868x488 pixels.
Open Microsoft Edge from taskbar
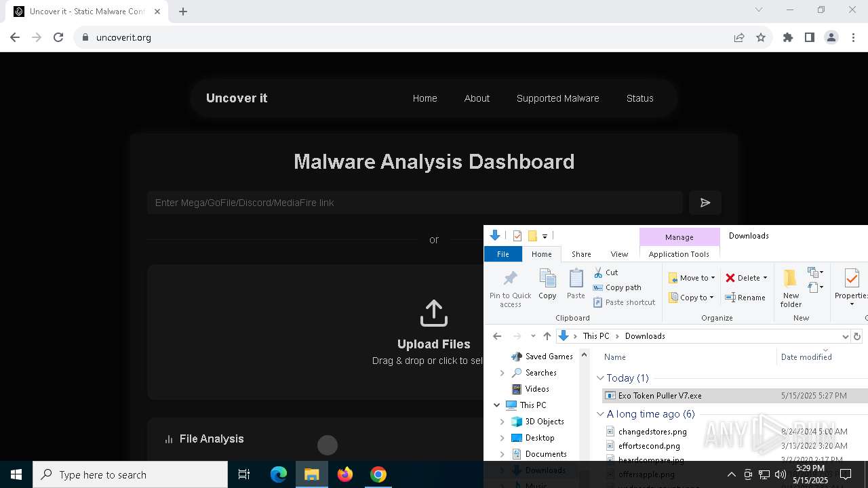tap(279, 474)
